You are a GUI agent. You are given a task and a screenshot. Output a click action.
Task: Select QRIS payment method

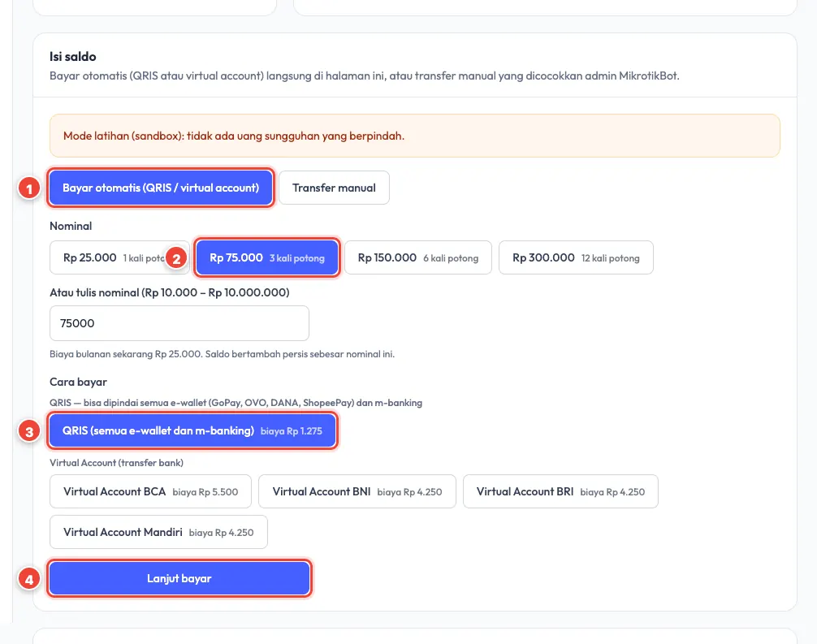point(192,431)
